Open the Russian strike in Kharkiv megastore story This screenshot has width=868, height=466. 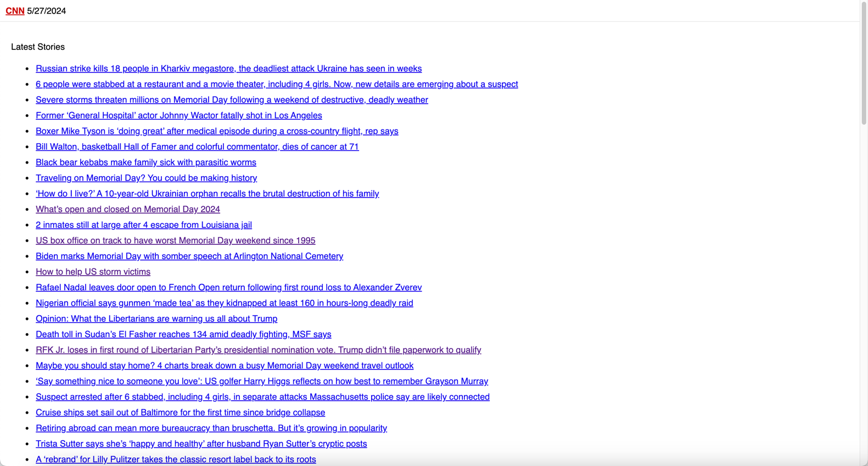tap(228, 69)
